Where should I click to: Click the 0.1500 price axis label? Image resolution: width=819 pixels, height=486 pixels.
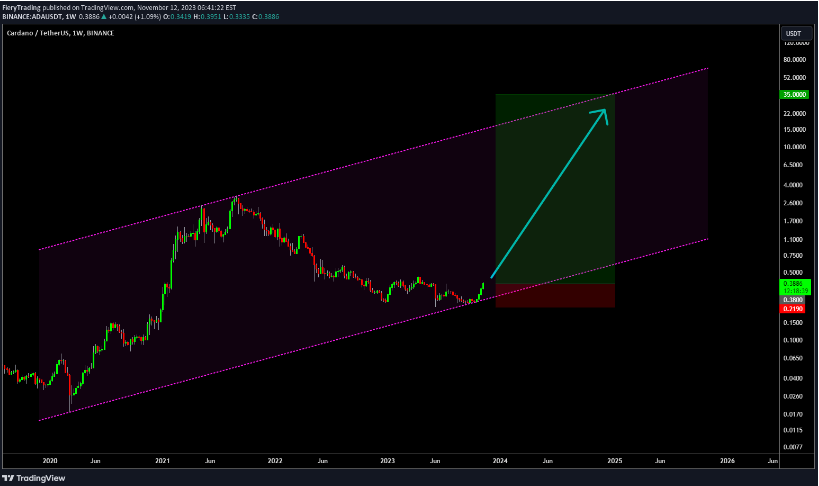click(x=793, y=323)
